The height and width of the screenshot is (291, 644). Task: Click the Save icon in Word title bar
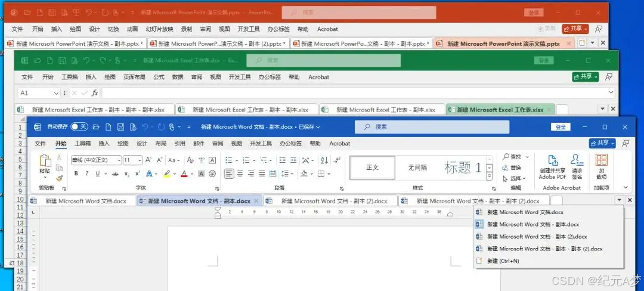click(x=120, y=127)
